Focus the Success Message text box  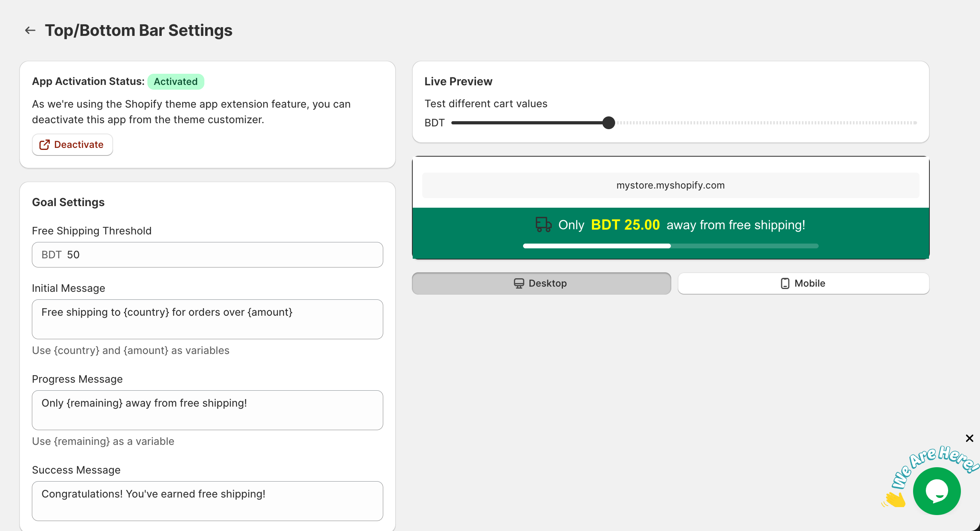pyautogui.click(x=207, y=501)
